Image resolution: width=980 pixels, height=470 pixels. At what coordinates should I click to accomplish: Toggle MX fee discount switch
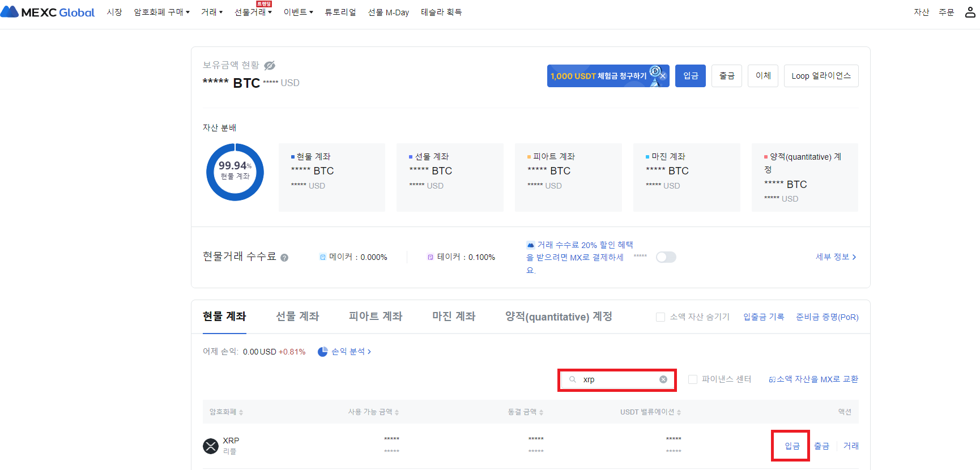[x=666, y=257]
